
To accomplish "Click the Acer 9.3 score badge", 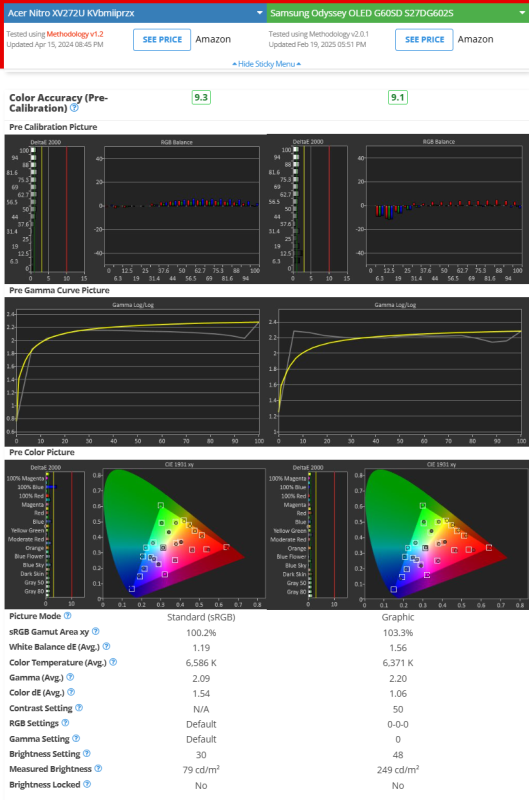I will tap(201, 97).
